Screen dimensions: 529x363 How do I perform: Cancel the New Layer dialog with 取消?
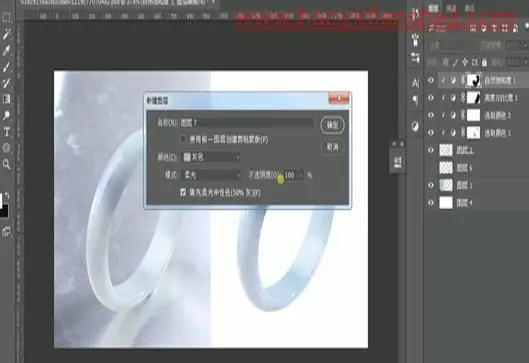332,146
